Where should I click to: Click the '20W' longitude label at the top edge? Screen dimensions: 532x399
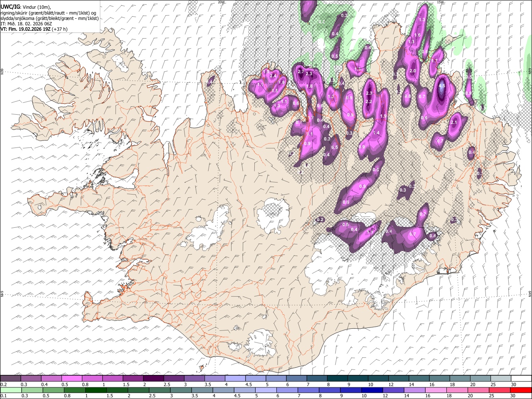(221, 2)
